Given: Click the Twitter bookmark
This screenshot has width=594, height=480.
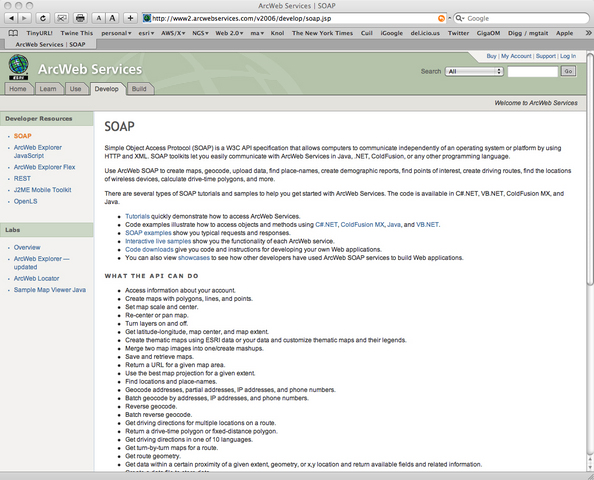Looking at the screenshot, I should 458,33.
